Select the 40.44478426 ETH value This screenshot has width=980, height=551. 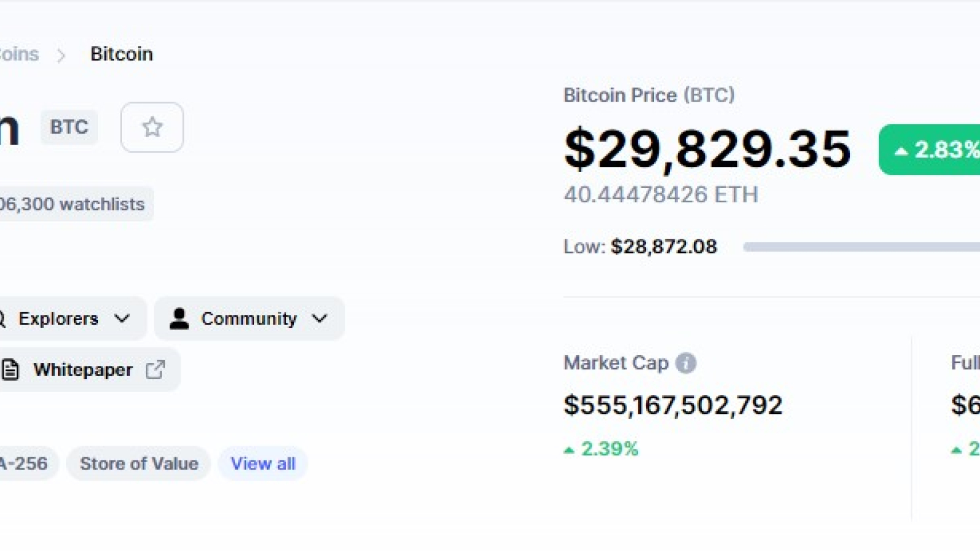pos(661,195)
